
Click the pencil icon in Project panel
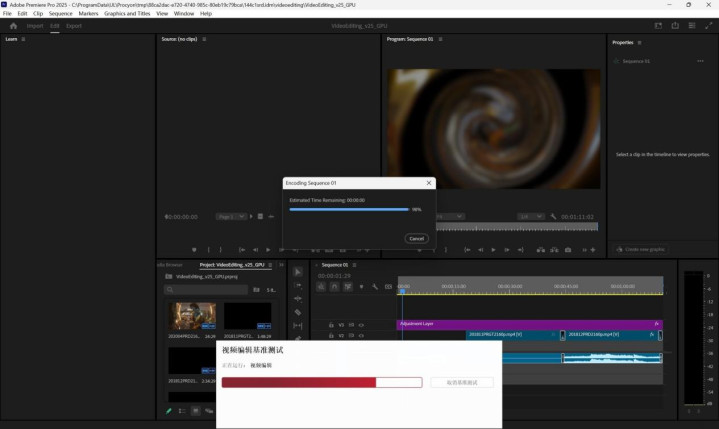(169, 410)
